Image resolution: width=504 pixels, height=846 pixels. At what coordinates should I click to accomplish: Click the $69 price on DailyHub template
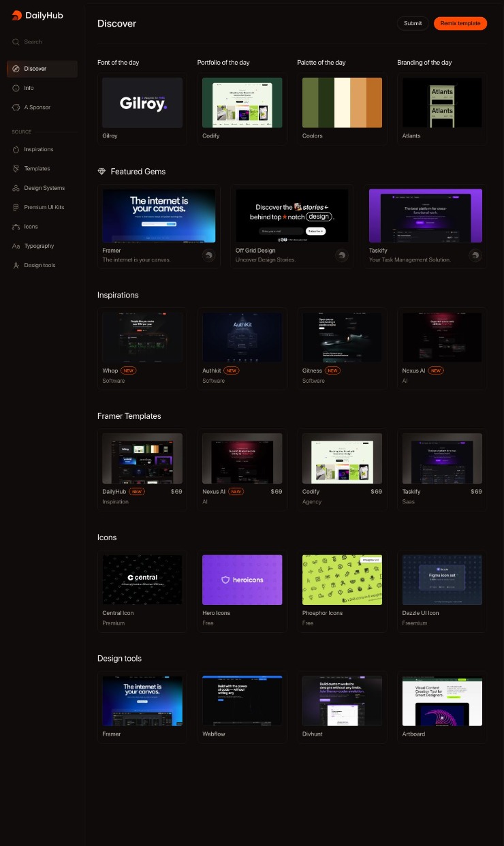click(x=176, y=491)
